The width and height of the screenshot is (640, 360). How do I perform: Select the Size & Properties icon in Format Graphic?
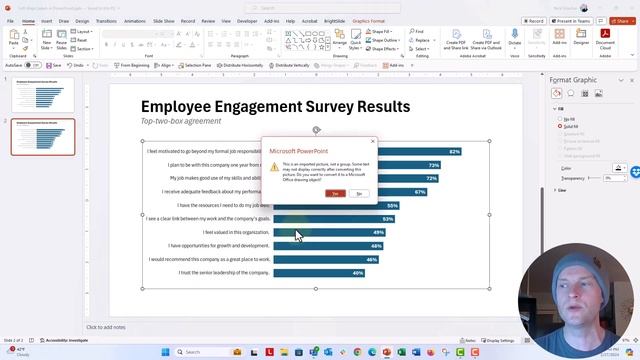585,93
